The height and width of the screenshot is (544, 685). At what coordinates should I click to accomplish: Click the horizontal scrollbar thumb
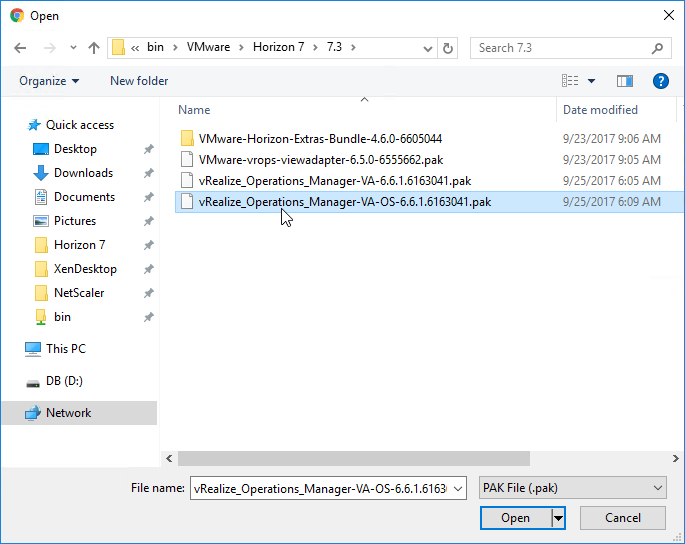point(353,459)
